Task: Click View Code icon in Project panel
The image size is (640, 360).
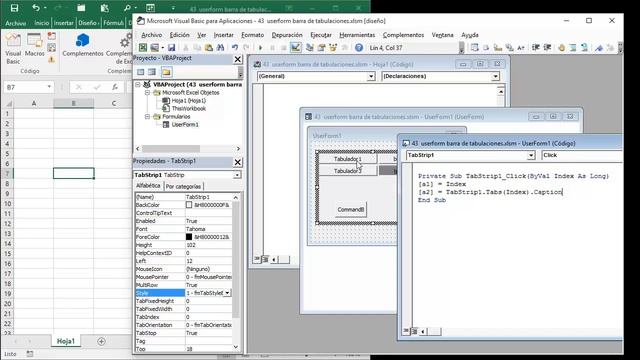Action: tap(141, 72)
